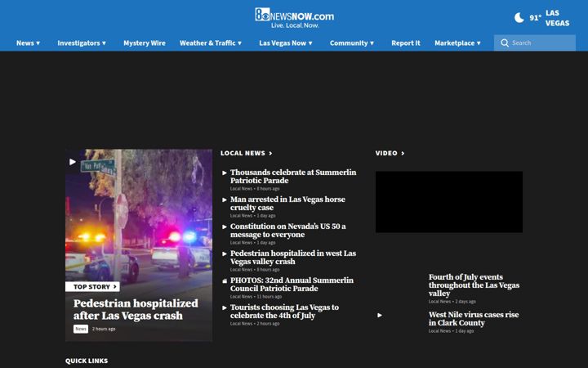Click the moon weather icon

tap(519, 18)
